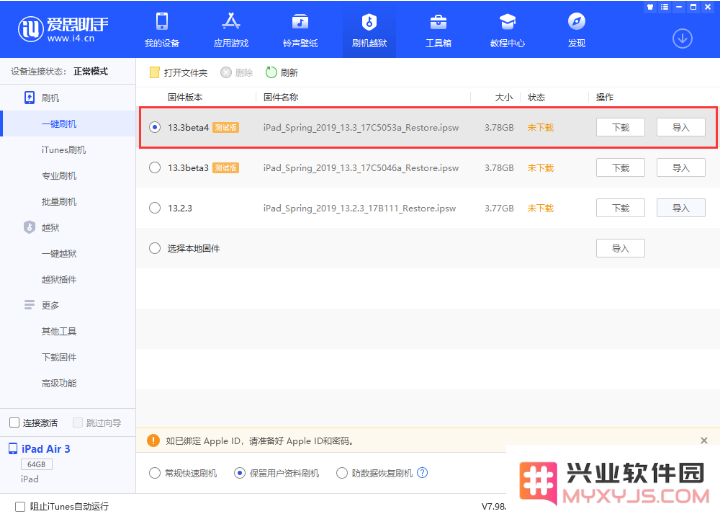Close the Apple ID warning bar
722x520 pixels.
[x=704, y=441]
